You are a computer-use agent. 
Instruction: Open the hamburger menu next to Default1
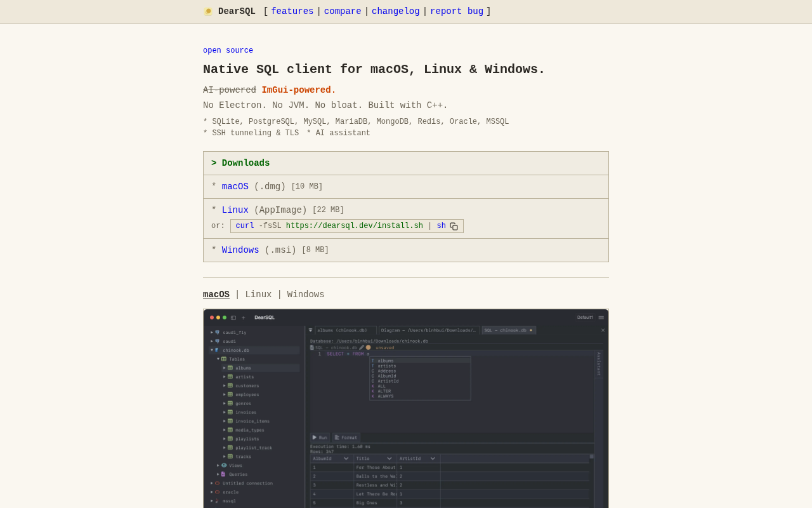point(601,317)
